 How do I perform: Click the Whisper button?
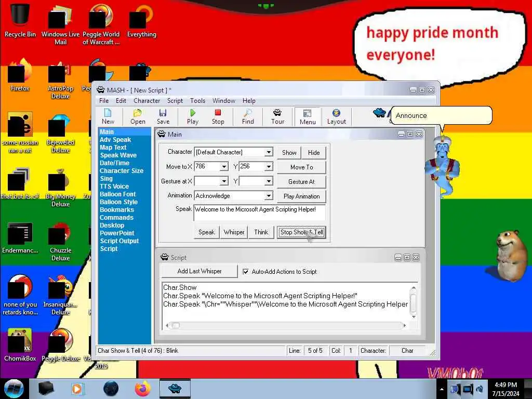234,232
